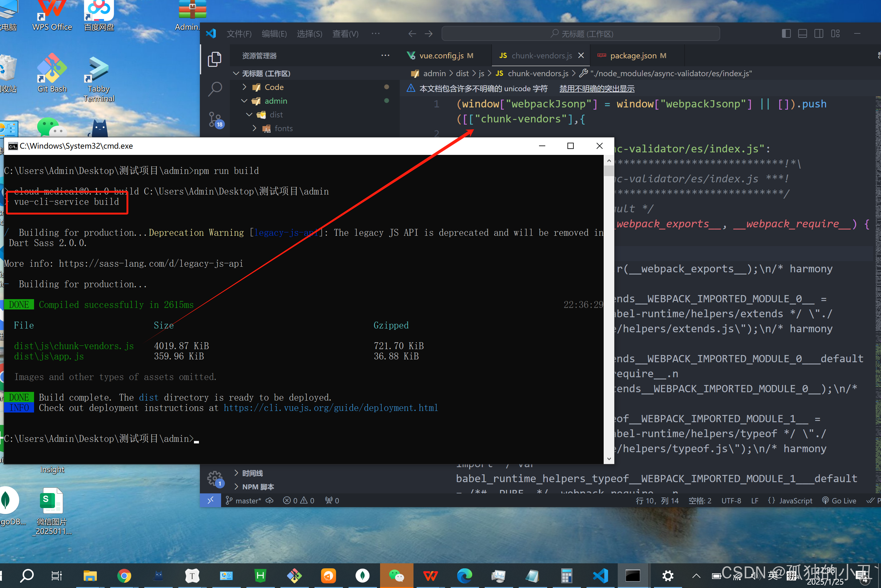This screenshot has width=881, height=588.
Task: Open the Explorer view in activity bar
Action: pos(215,59)
